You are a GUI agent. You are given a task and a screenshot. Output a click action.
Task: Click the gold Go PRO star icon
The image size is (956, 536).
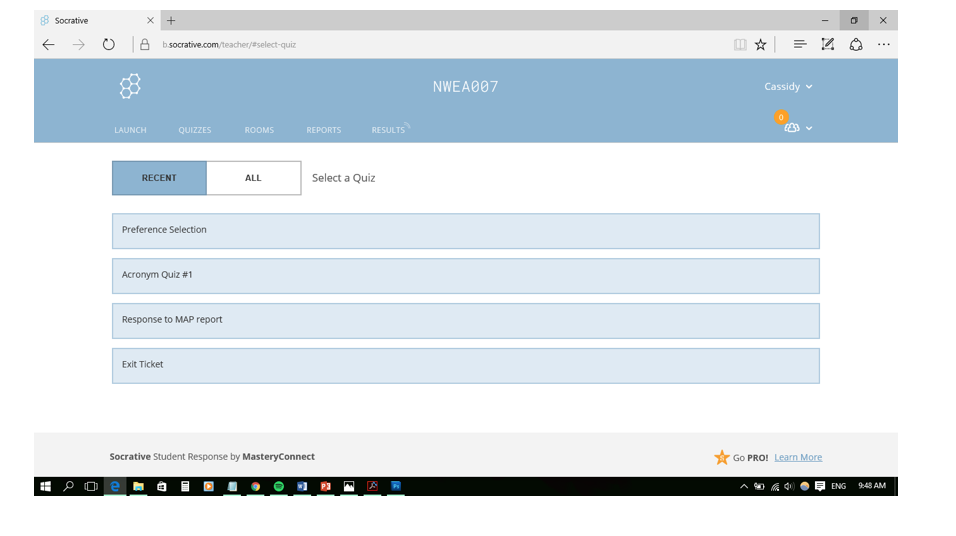click(x=721, y=457)
